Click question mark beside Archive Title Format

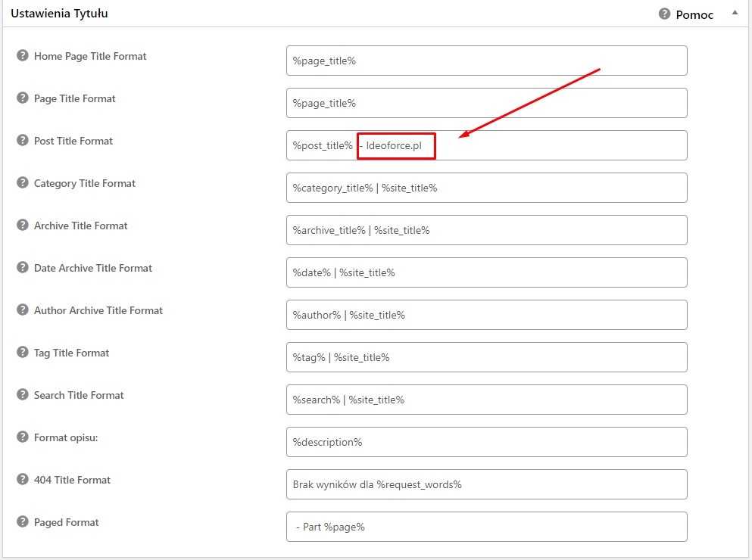point(23,226)
